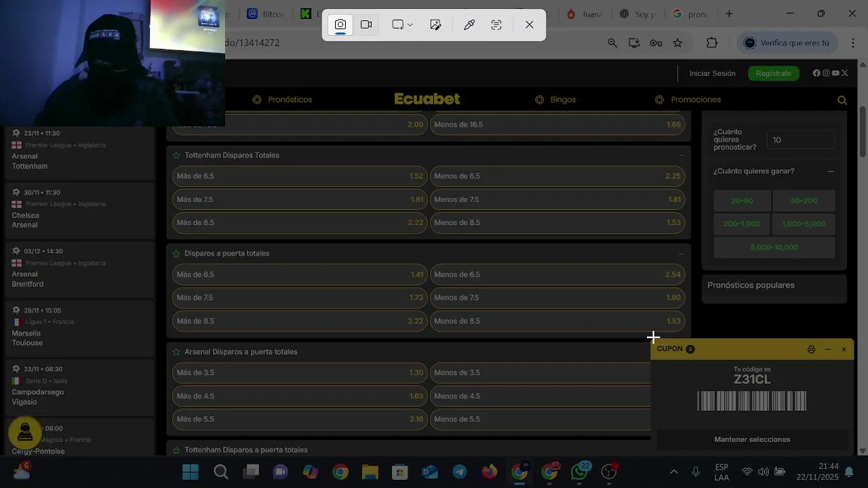Open the Promociones menu
The image size is (868, 488).
click(689, 100)
